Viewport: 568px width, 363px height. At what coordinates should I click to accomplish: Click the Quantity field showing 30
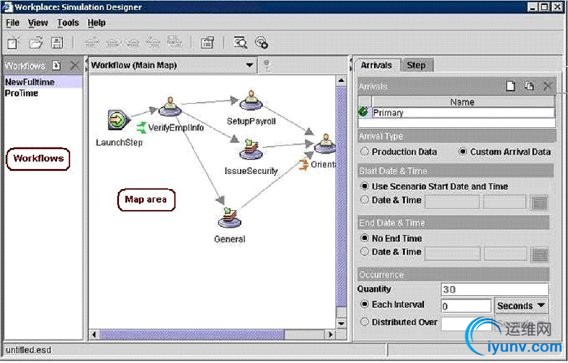tap(494, 289)
